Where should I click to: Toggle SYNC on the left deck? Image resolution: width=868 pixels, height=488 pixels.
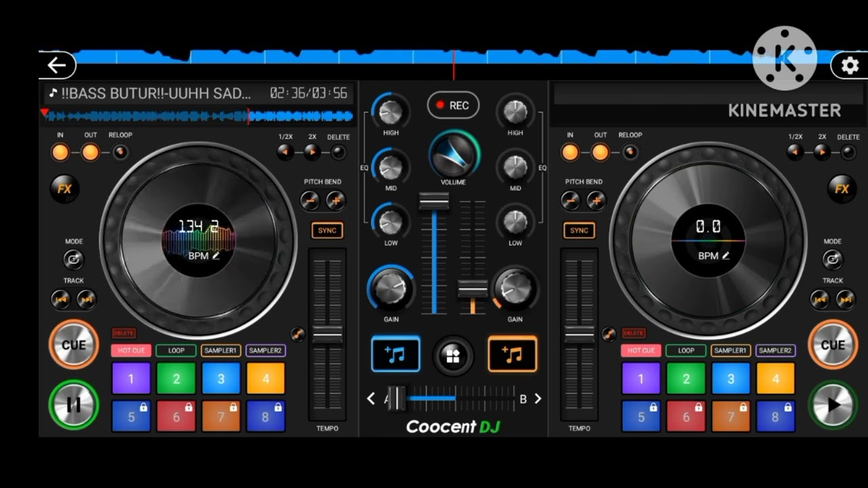click(x=327, y=230)
